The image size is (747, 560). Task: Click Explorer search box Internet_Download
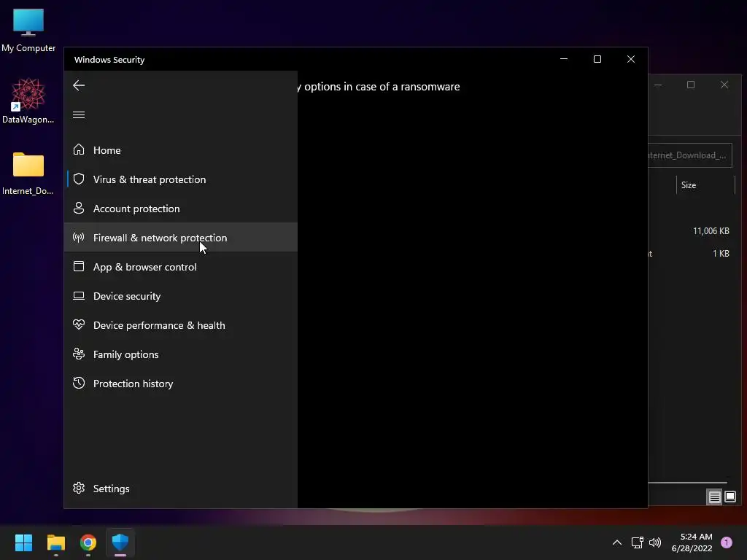pos(690,155)
